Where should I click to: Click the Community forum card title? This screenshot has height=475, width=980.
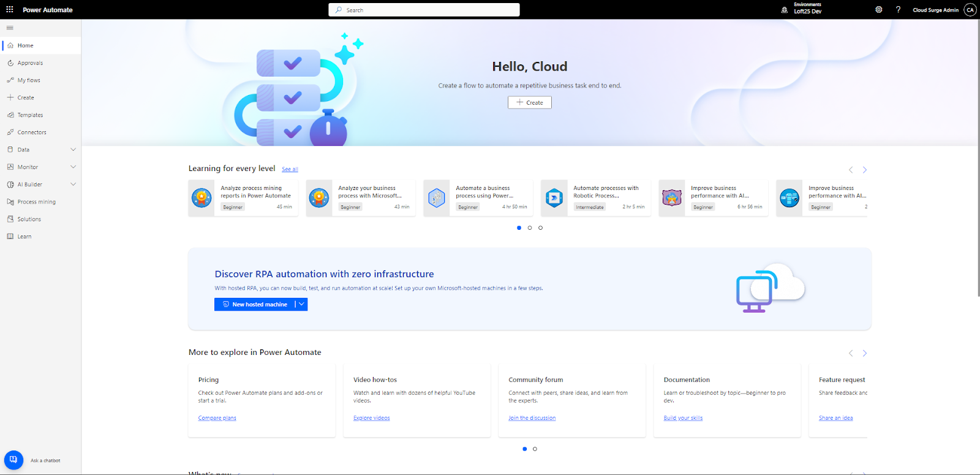point(535,380)
